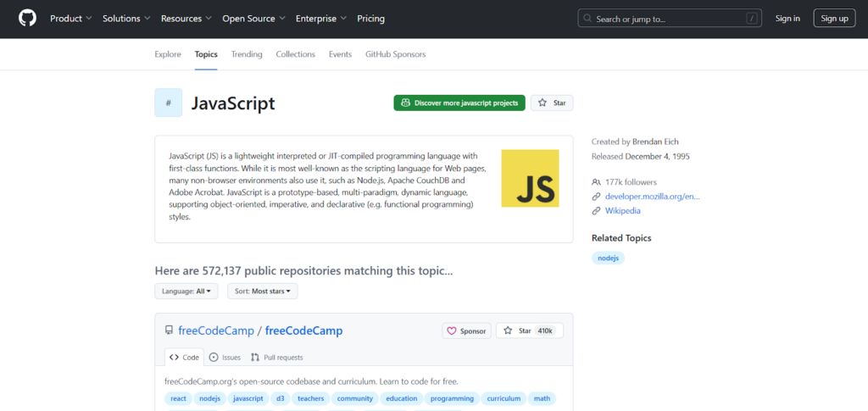Click the Related Topics heading
This screenshot has height=411, width=868.
(x=621, y=238)
